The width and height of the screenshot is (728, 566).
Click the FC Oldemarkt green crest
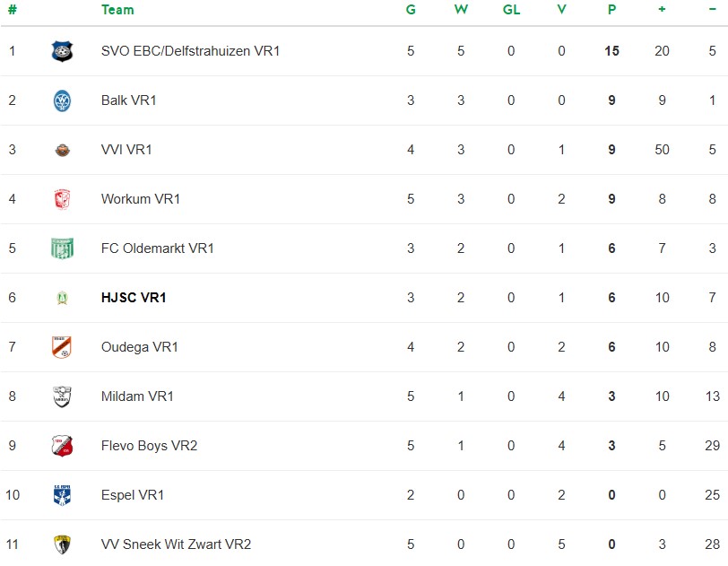tap(62, 248)
